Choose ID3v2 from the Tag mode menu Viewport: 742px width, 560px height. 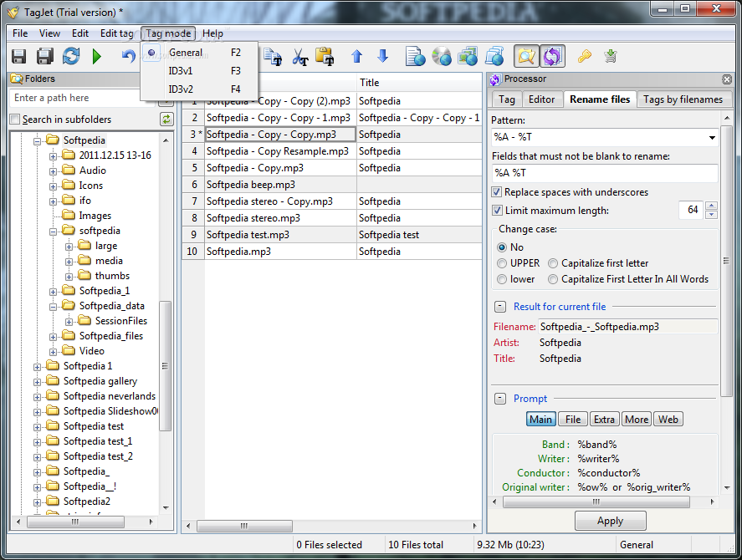click(x=199, y=89)
